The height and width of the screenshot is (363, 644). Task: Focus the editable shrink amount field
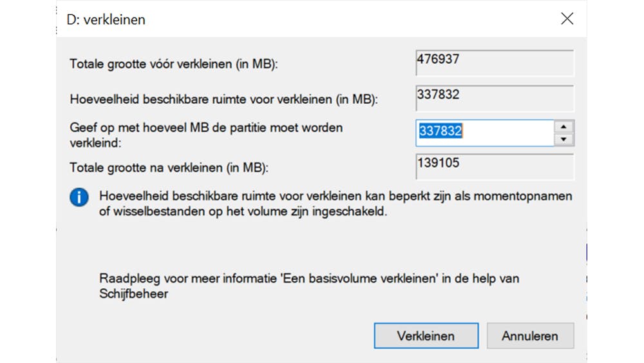(x=484, y=133)
